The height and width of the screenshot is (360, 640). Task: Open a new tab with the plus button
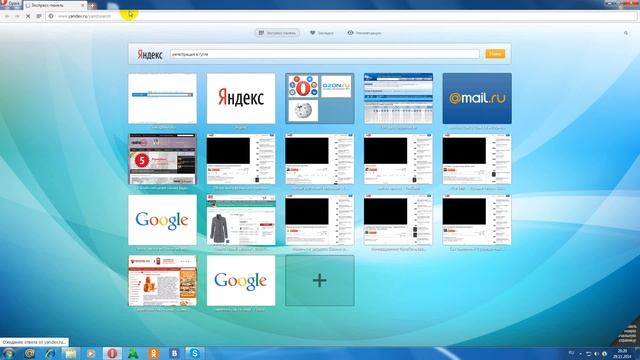(92, 5)
